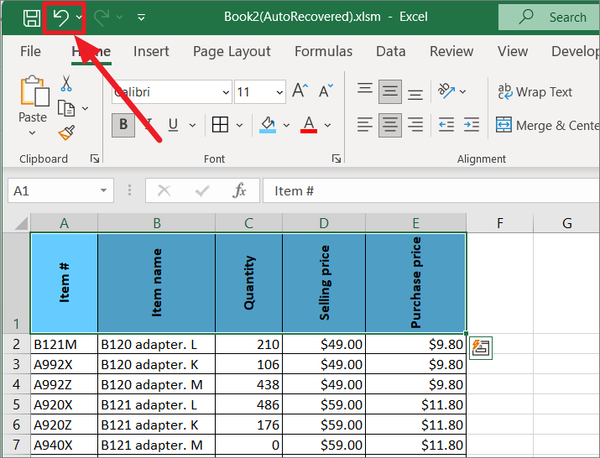This screenshot has width=600, height=458.
Task: Click the Paste clipboard icon
Action: tap(34, 91)
